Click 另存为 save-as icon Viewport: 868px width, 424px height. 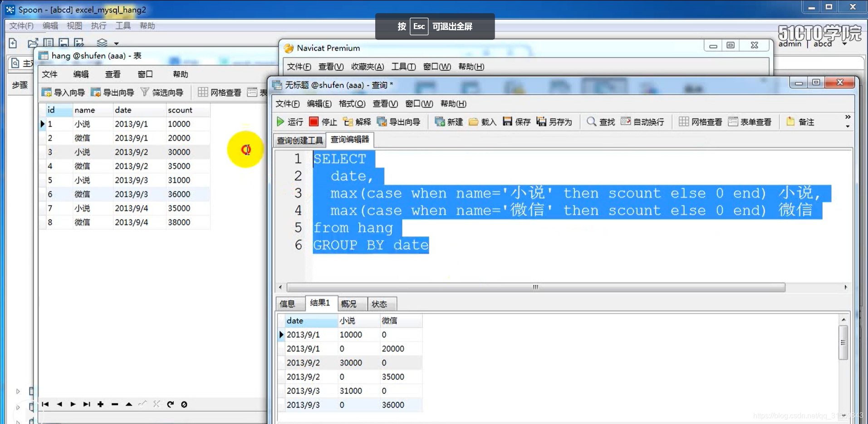point(554,122)
